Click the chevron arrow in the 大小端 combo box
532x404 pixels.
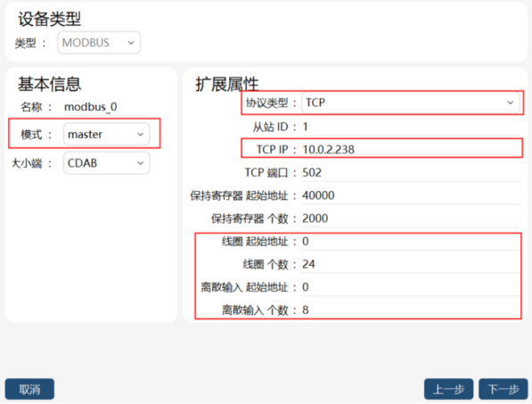(x=141, y=163)
